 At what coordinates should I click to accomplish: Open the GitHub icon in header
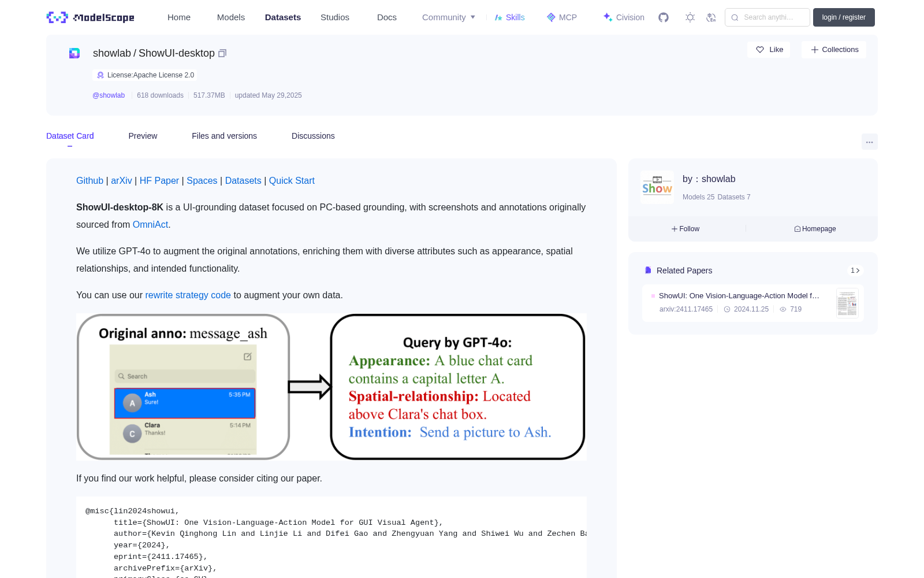point(664,17)
